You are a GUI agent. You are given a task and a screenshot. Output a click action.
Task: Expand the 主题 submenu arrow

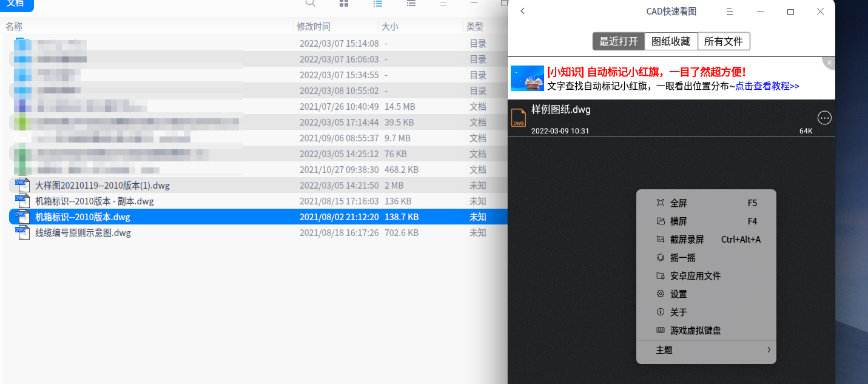(x=769, y=350)
